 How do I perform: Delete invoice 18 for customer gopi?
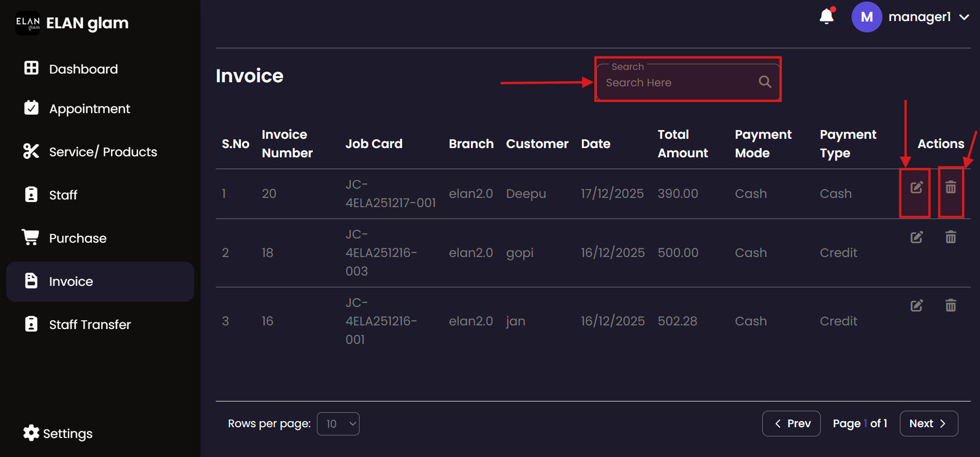point(951,237)
